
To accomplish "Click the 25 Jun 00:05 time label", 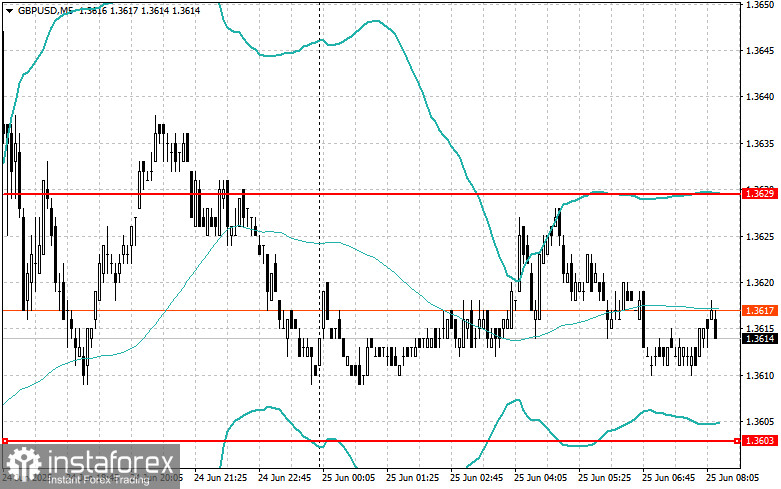I will click(x=348, y=478).
